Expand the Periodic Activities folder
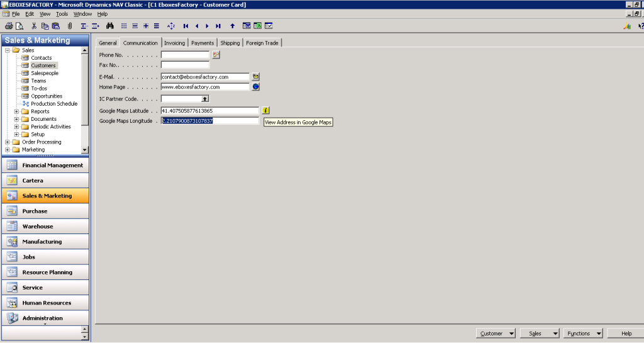Viewport: 644px width, 343px height. (16, 127)
